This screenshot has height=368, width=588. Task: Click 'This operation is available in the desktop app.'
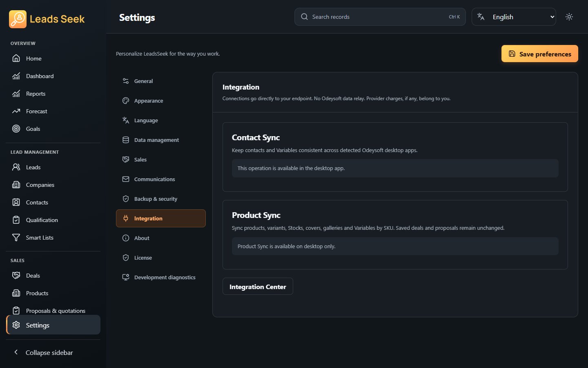291,168
